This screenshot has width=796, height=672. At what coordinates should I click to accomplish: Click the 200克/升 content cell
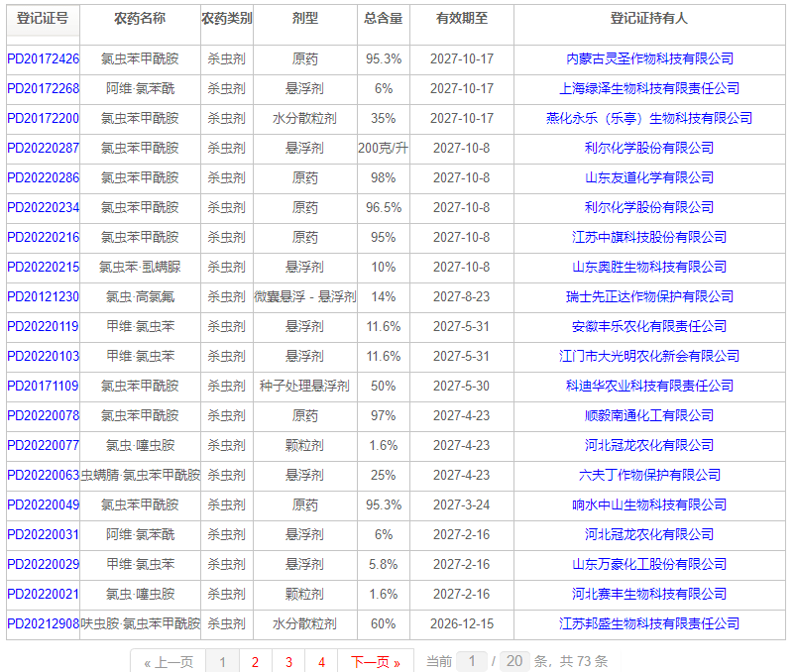tap(384, 149)
